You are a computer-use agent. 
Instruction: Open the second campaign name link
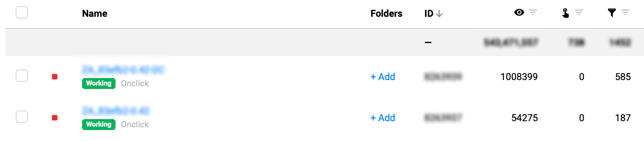click(116, 111)
